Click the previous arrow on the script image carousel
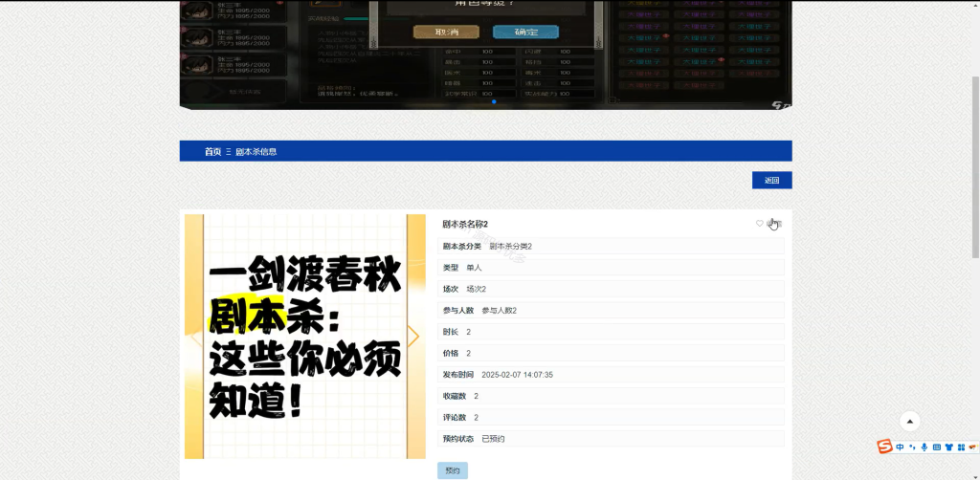 point(196,337)
